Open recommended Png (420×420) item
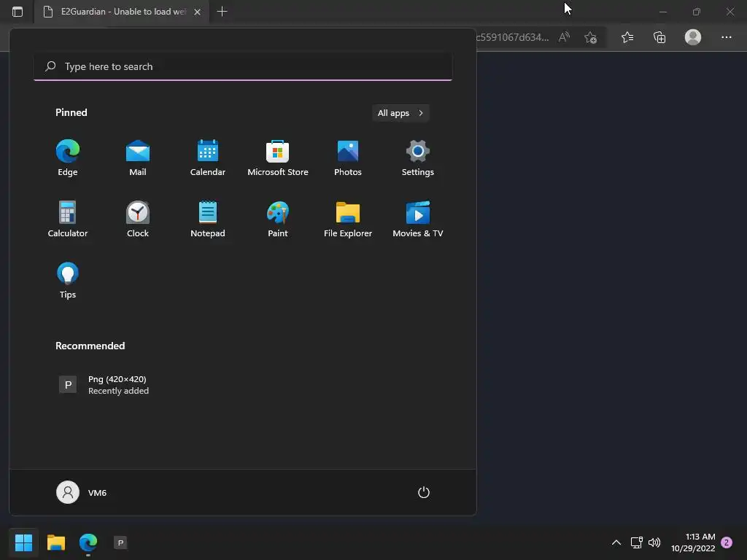Viewport: 747px width, 560px height. coord(104,385)
